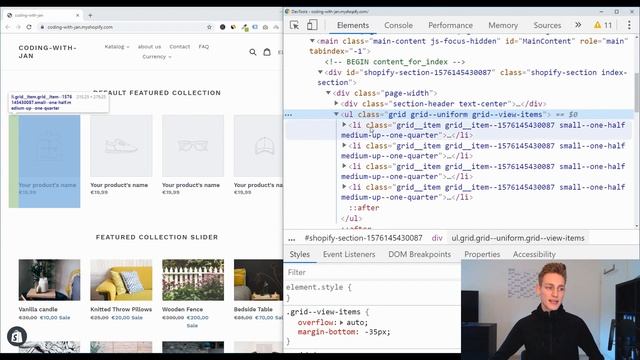
Task: Open the Katalog dropdown menu
Action: click(117, 47)
